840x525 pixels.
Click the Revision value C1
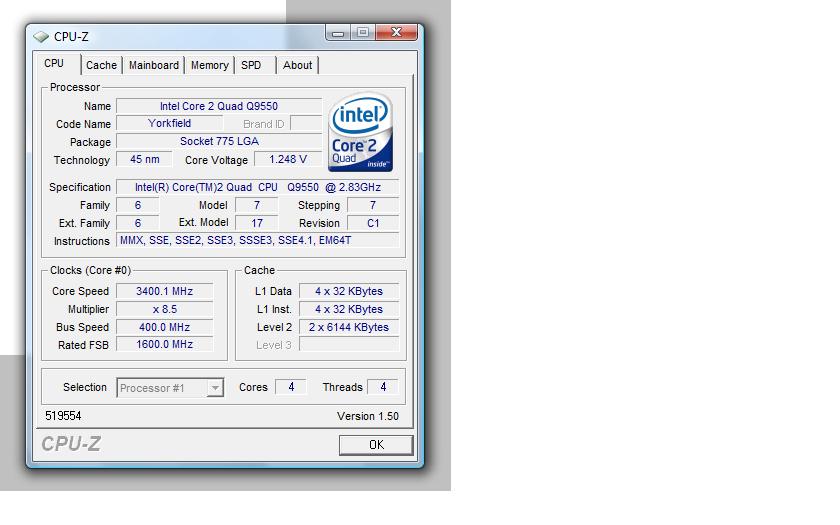pyautogui.click(x=373, y=223)
